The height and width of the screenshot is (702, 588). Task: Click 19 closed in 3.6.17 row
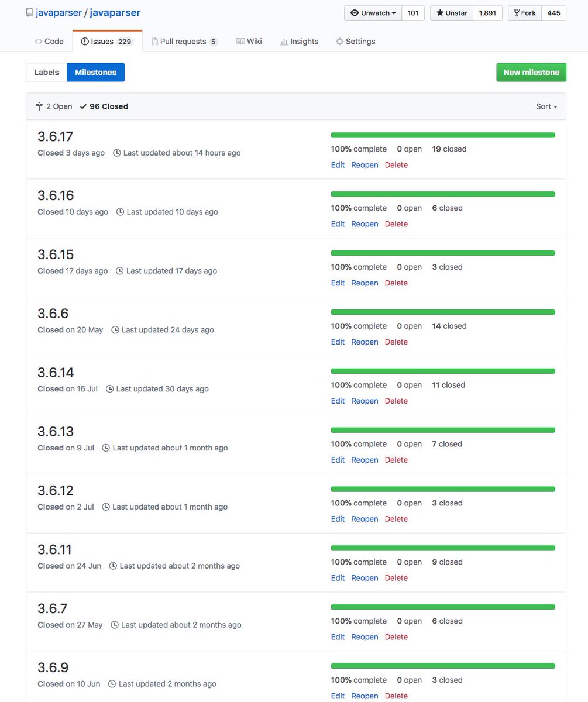click(x=449, y=149)
